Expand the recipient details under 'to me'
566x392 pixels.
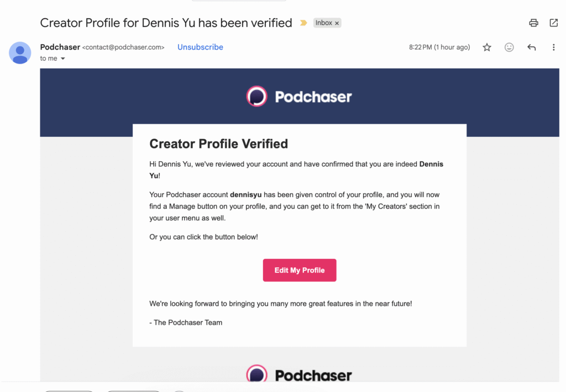click(61, 58)
